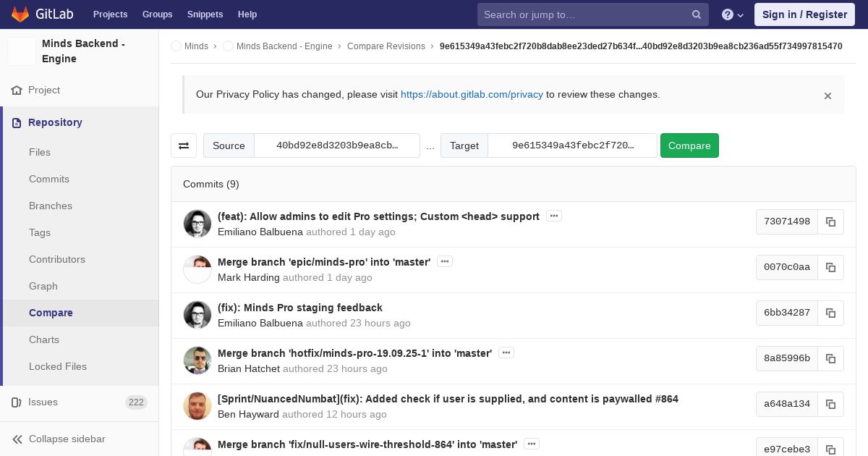Screen dimensions: 868x456
Task: Expand description of epic/minds-pro merge commit
Action: (445, 261)
